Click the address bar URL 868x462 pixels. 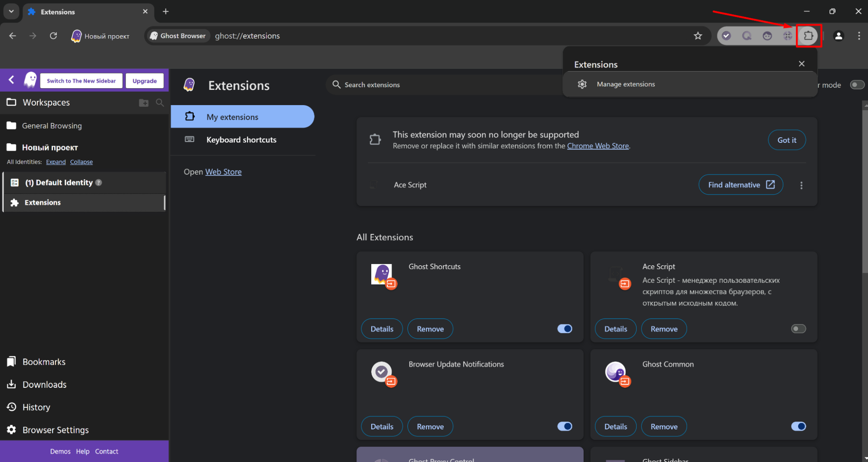click(x=247, y=36)
